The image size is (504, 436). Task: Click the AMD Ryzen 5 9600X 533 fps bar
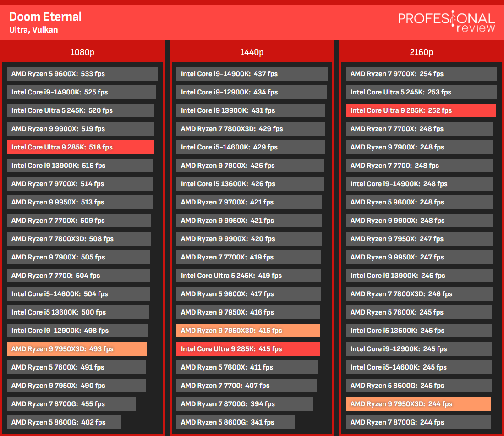tap(82, 74)
